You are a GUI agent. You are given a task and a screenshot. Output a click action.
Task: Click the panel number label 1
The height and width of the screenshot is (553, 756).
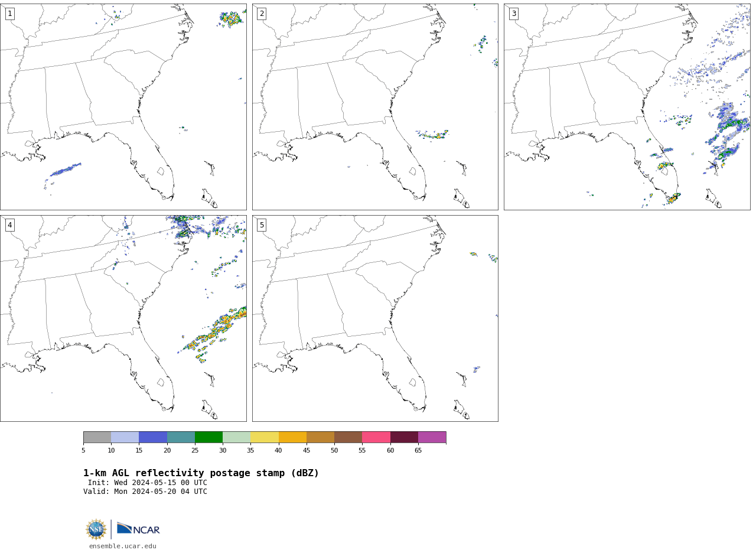10,14
